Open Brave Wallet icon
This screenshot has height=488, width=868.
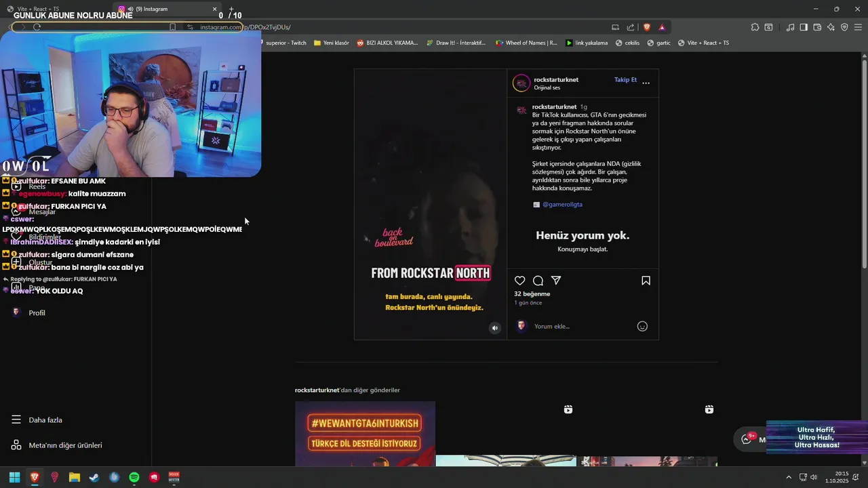coord(817,27)
